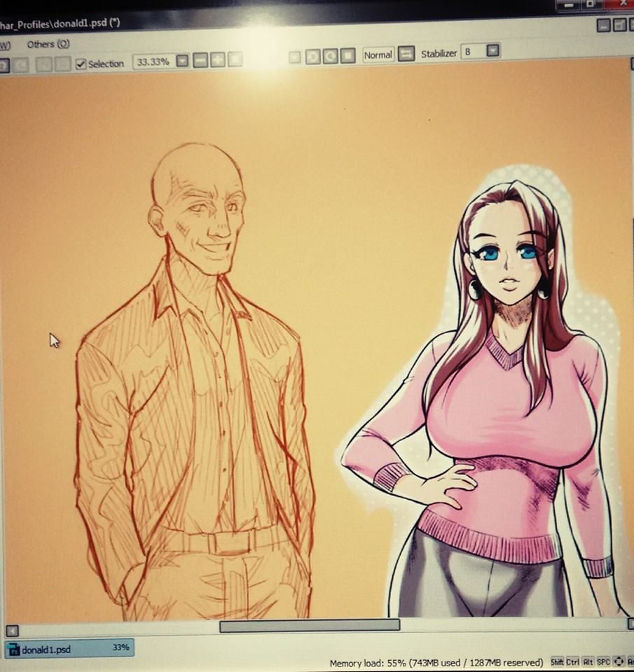Click the SPC modifier key icon
The image size is (634, 672).
click(x=602, y=660)
